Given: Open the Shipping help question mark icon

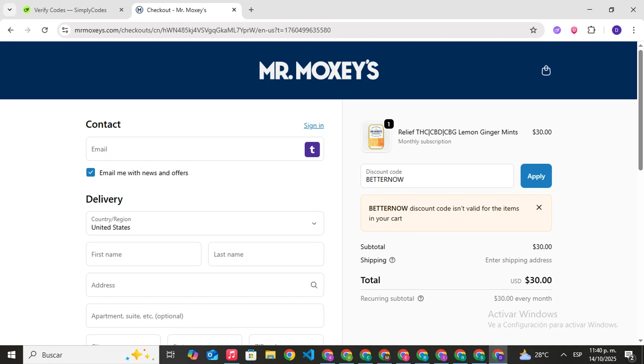Looking at the screenshot, I should point(392,260).
